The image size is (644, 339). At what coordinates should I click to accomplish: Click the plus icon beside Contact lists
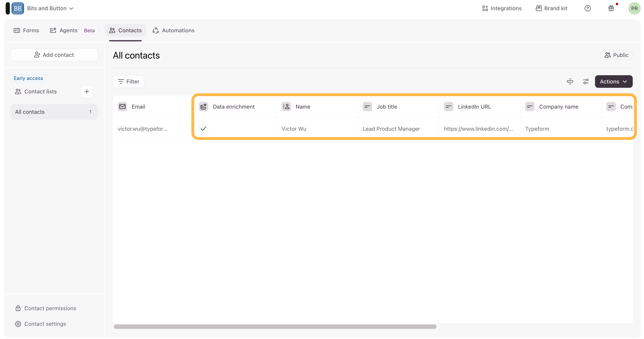pos(87,91)
